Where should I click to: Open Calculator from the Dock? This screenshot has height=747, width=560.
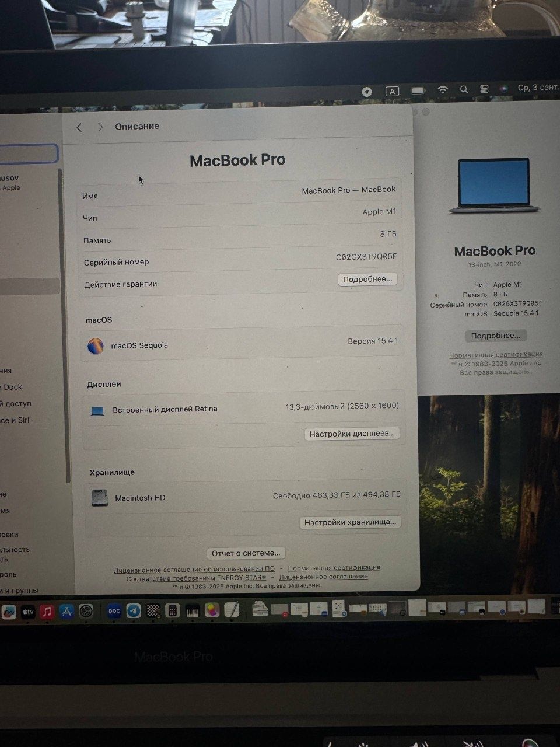click(172, 611)
